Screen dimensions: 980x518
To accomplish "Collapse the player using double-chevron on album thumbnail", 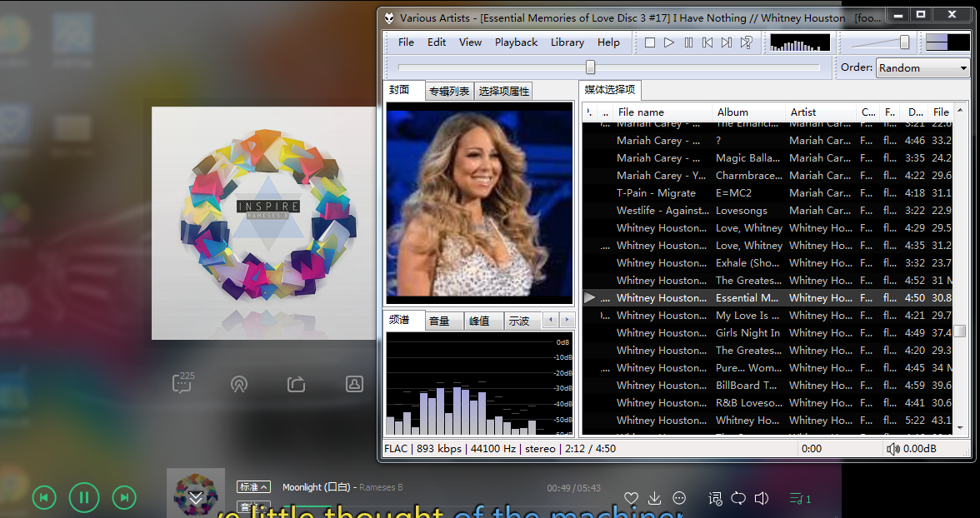I will click(x=196, y=498).
